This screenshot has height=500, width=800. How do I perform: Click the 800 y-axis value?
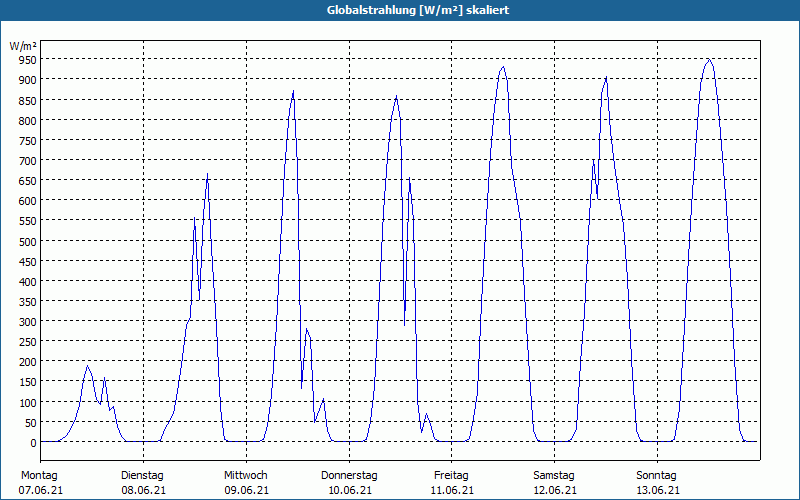point(27,120)
